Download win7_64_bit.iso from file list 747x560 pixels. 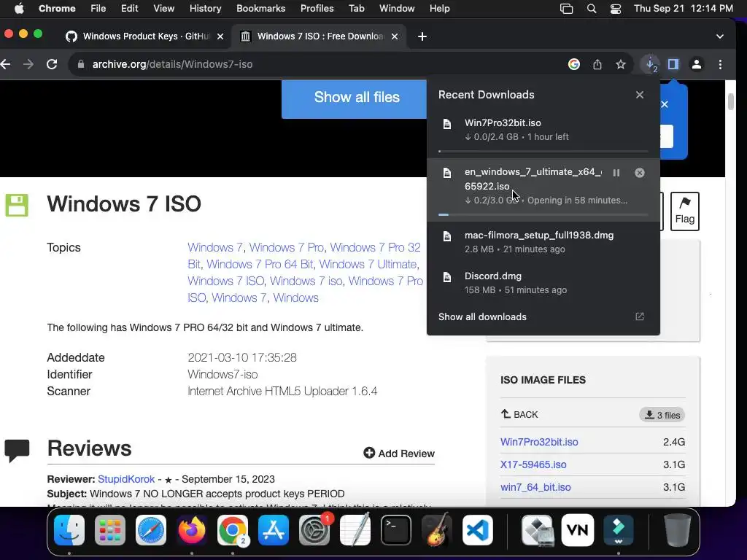coord(535,487)
